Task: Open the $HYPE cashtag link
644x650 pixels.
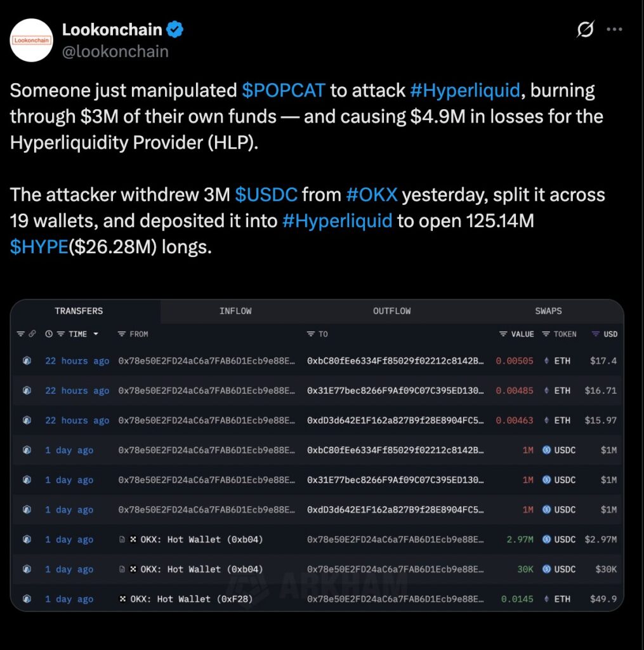Action: [x=39, y=246]
